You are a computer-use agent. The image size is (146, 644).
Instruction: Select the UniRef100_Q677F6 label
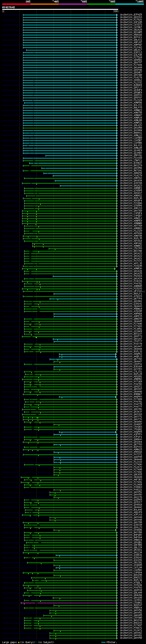(x=131, y=299)
